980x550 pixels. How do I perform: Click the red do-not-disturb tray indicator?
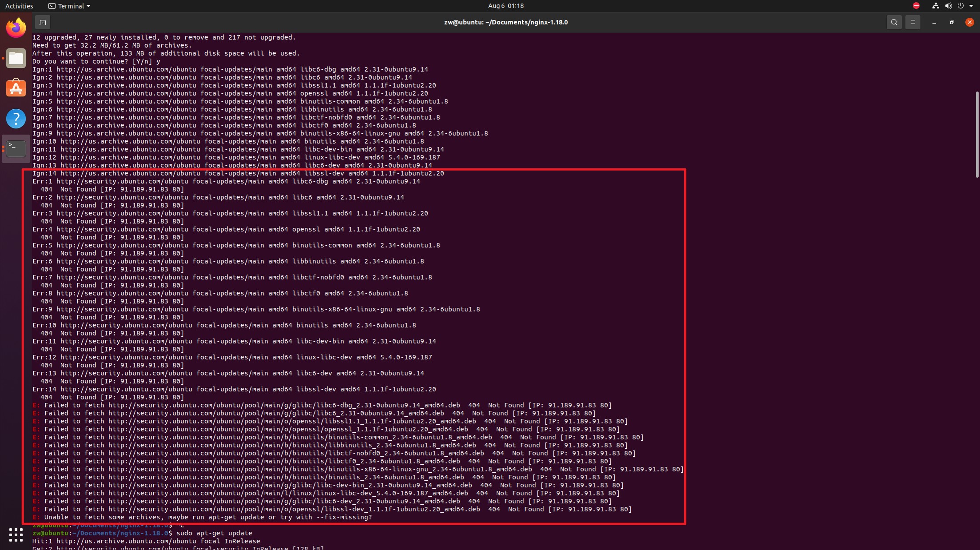pyautogui.click(x=916, y=6)
